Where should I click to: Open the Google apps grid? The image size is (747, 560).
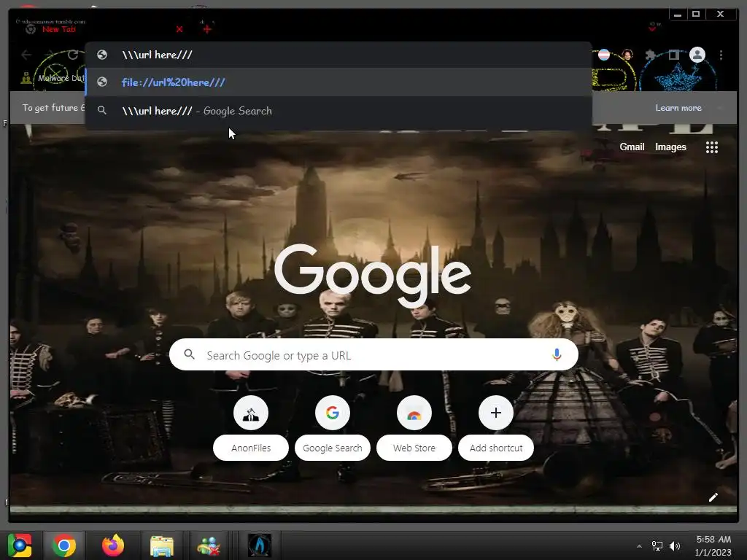[712, 147]
